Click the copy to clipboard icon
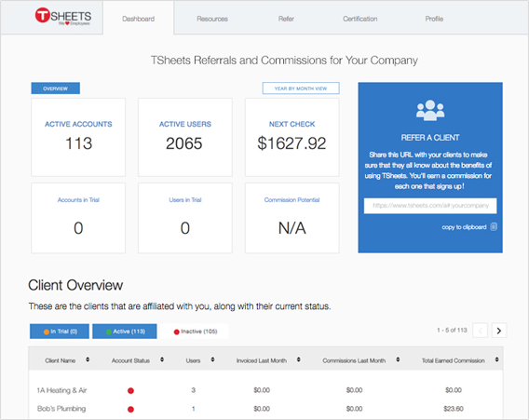Image resolution: width=529 pixels, height=420 pixels. 494,226
